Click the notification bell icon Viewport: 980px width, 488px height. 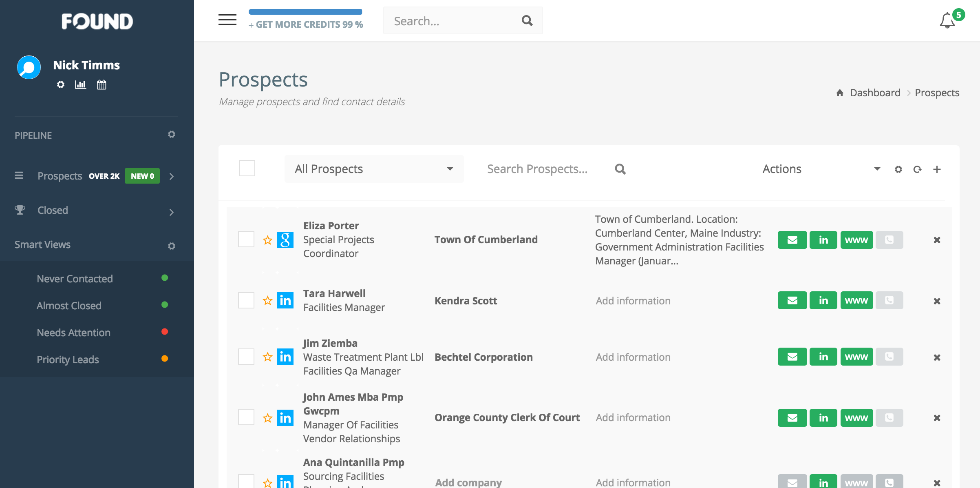pos(947,20)
